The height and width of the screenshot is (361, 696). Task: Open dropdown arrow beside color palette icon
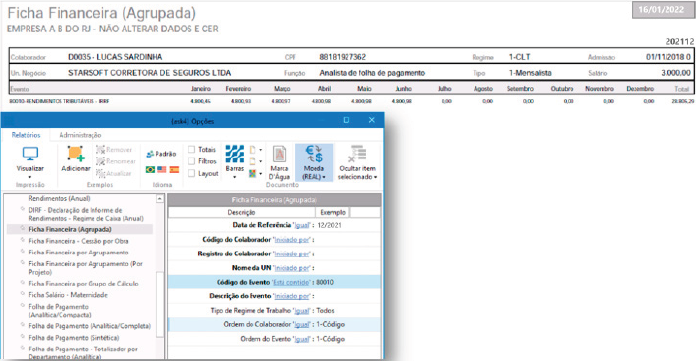tap(261, 174)
